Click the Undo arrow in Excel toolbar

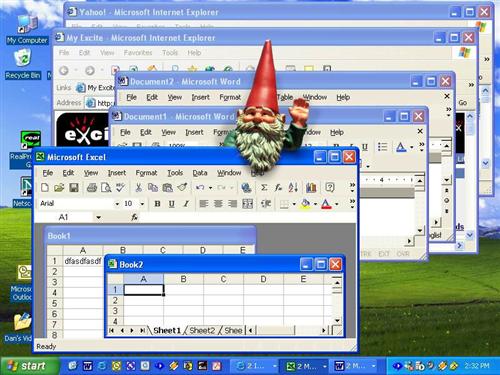click(200, 188)
